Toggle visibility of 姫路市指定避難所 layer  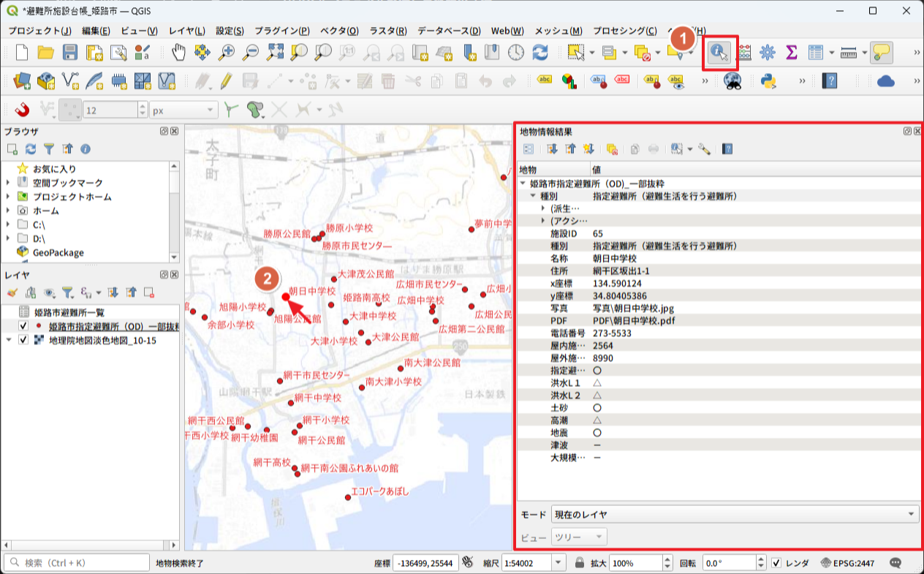coord(23,326)
